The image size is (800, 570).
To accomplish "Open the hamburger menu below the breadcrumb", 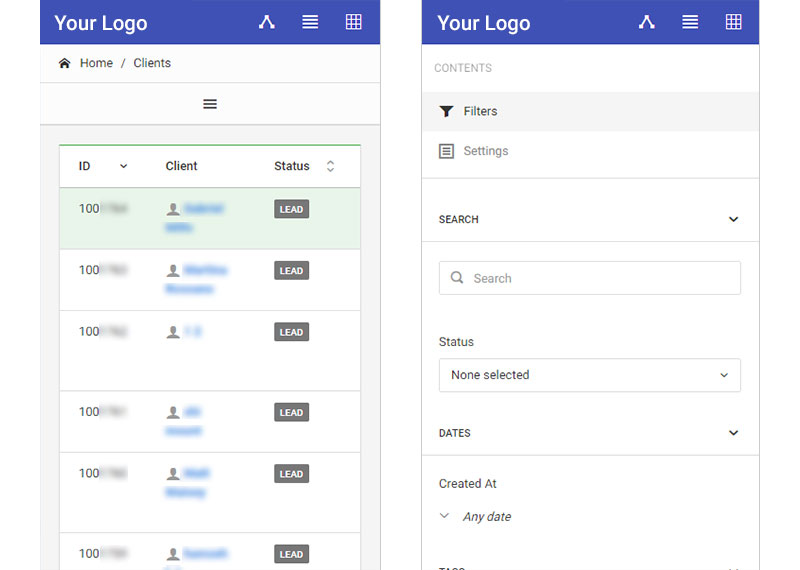I will coord(210,104).
